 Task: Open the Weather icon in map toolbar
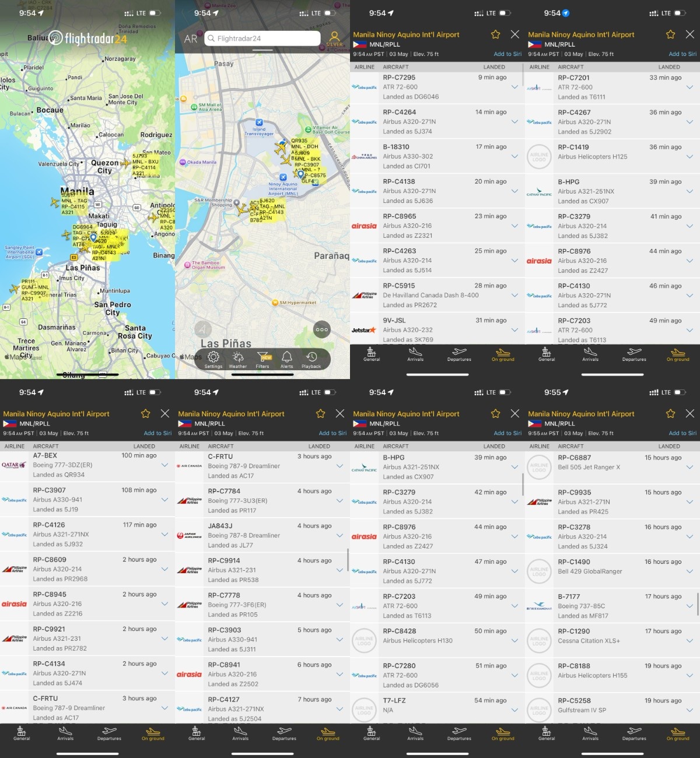pos(238,359)
